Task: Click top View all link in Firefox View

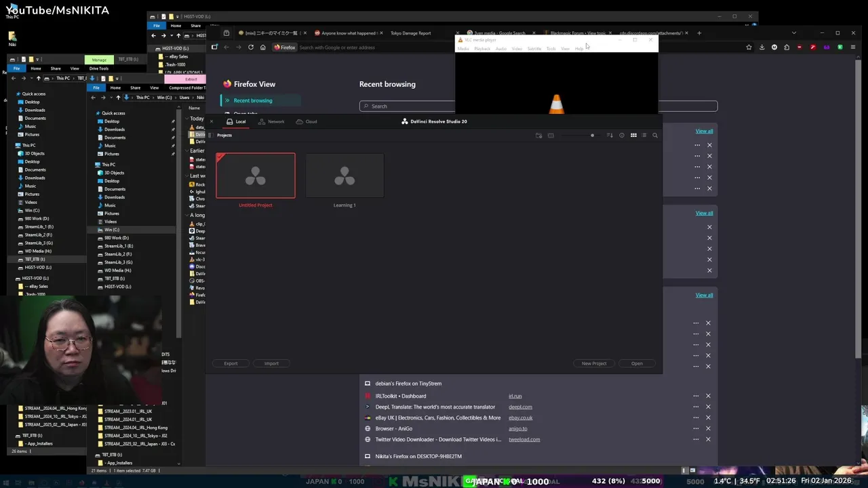Action: pyautogui.click(x=704, y=131)
